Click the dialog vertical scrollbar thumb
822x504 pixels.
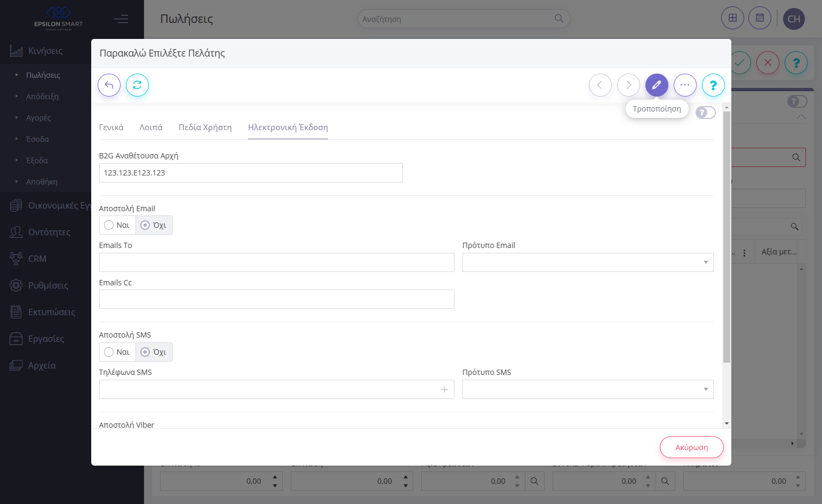click(727, 237)
